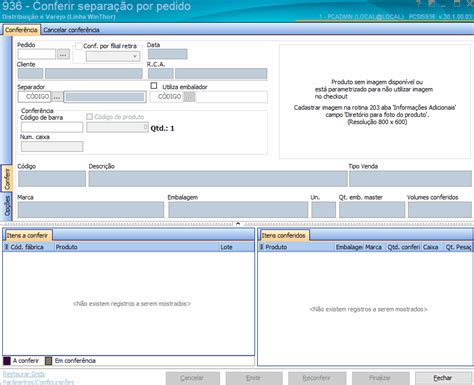This screenshot has height=385, width=474.
Task: Click the A conferir legend color box
Action: 7,361
